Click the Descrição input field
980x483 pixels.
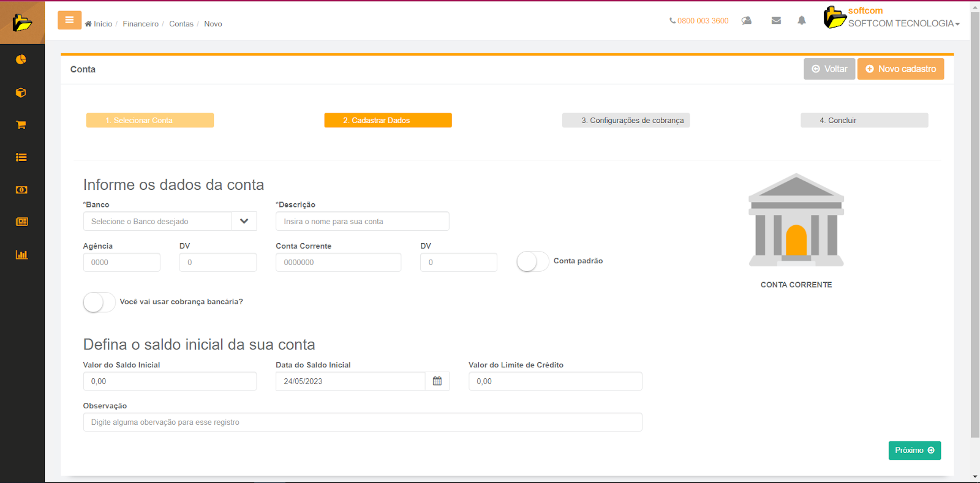click(362, 222)
